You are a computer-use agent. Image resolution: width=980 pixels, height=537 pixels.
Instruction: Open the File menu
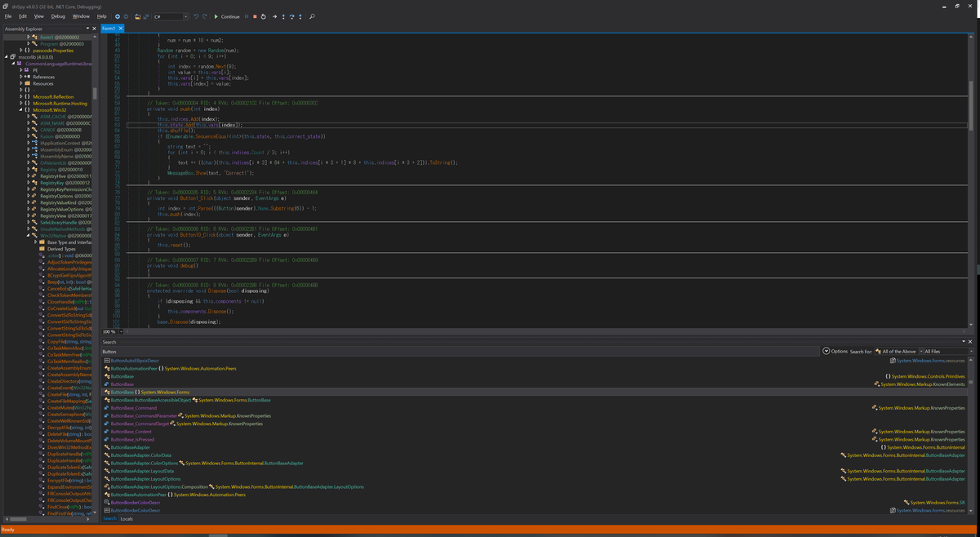7,16
